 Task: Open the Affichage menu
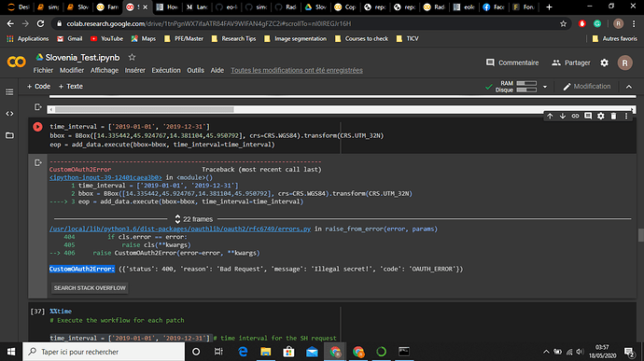105,70
